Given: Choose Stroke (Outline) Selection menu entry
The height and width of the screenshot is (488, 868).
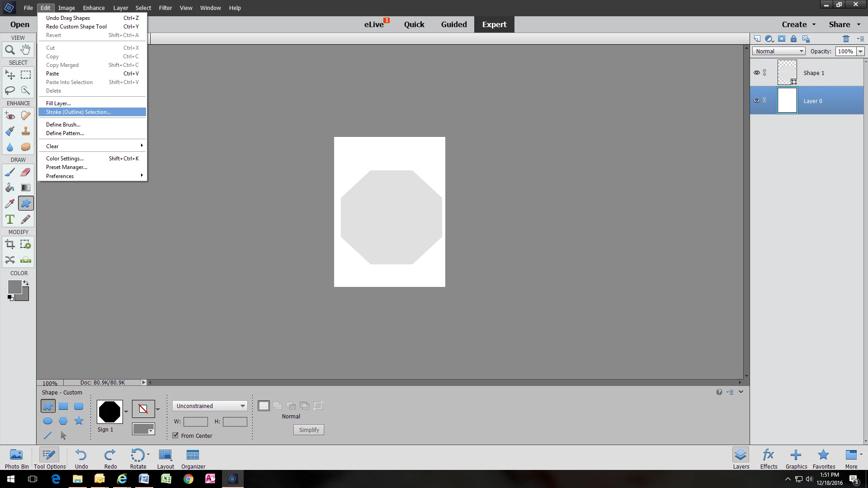Looking at the screenshot, I should (78, 112).
